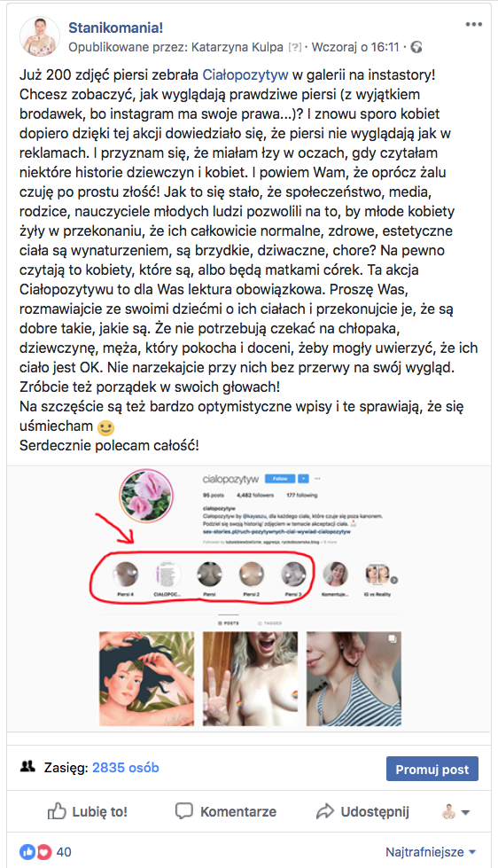Click the reaction count 40
This screenshot has height=868, width=498.
64,852
